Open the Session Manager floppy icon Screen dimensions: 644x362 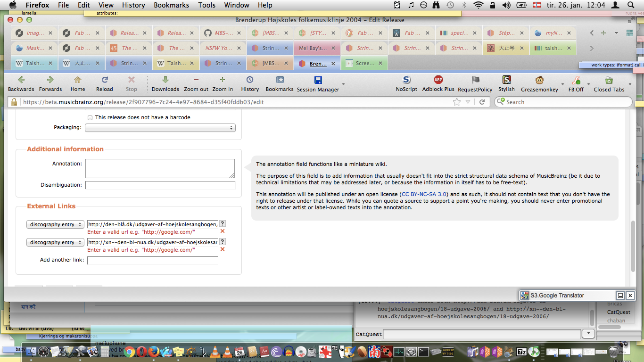click(318, 80)
